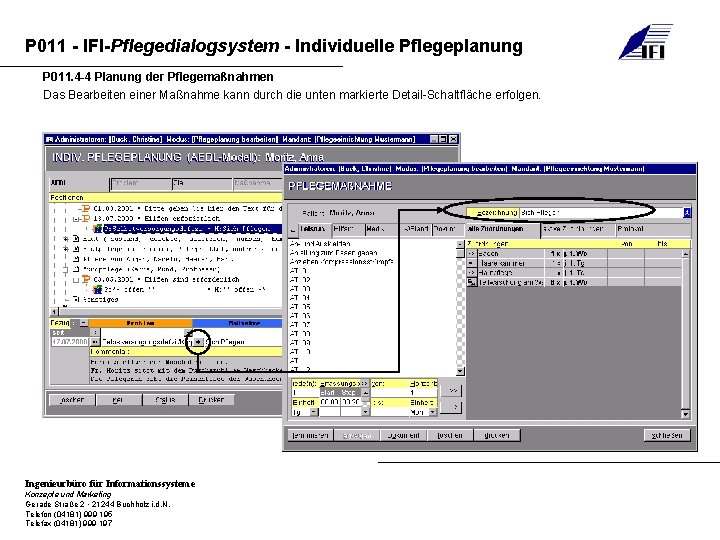This screenshot has height=540, width=720.
Task: Collapse the '03.05.2001 • Hilfen sind erforderlich' node
Action: point(77,279)
